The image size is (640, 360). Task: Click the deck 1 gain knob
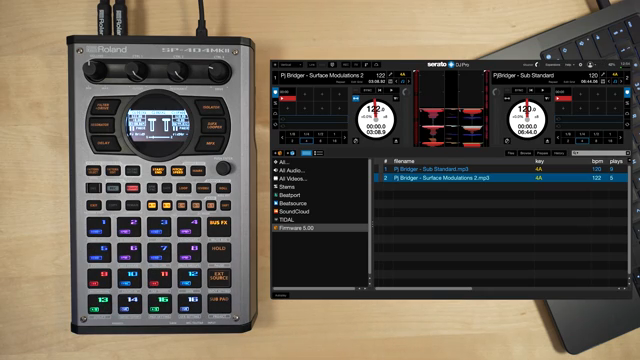click(x=406, y=92)
